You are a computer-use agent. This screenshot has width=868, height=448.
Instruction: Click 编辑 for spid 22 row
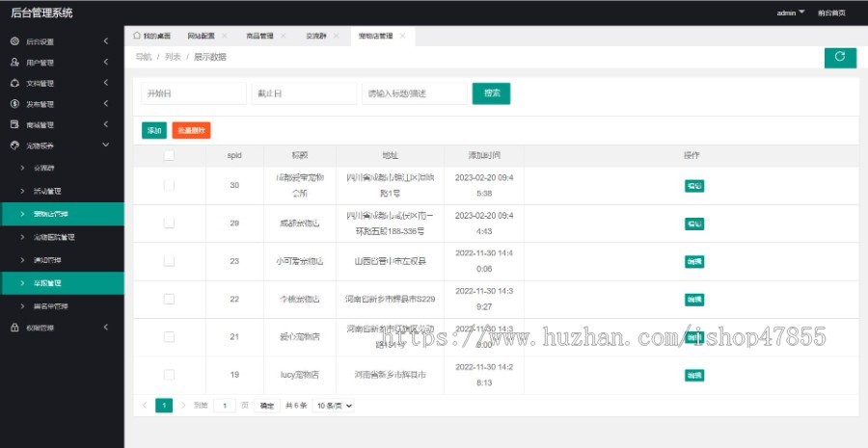[x=694, y=300]
